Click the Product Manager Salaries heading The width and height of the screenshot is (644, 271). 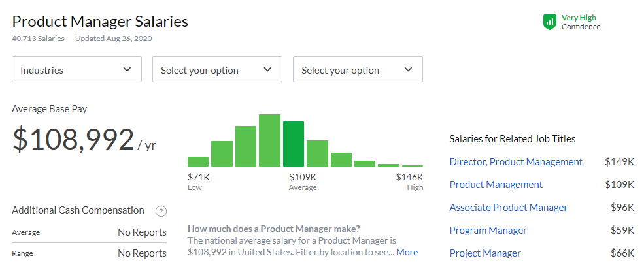point(100,22)
